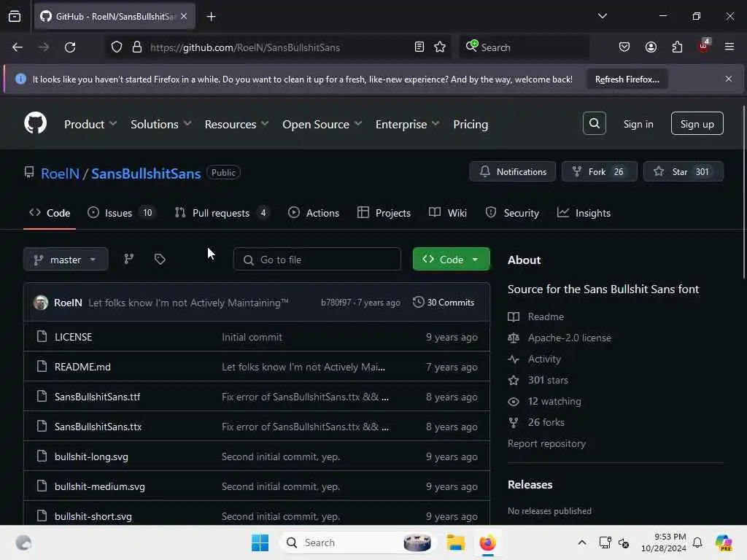
Task: Click the Firefox URL address bar
Action: pos(276,47)
